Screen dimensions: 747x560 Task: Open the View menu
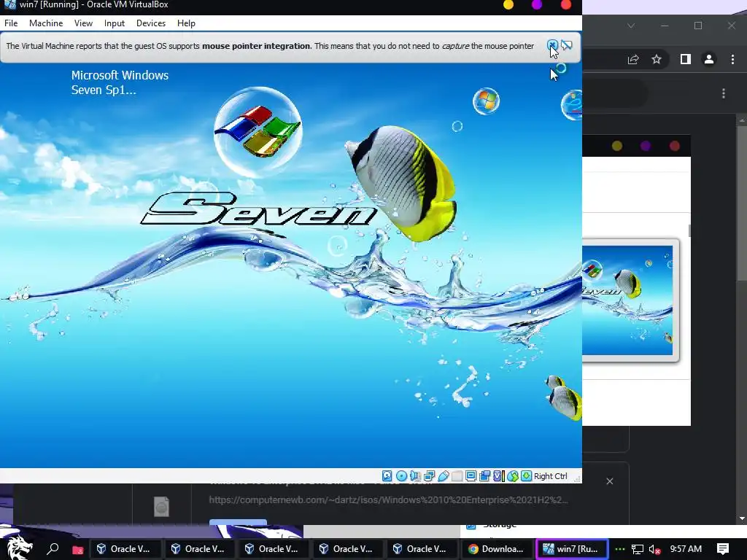point(83,23)
